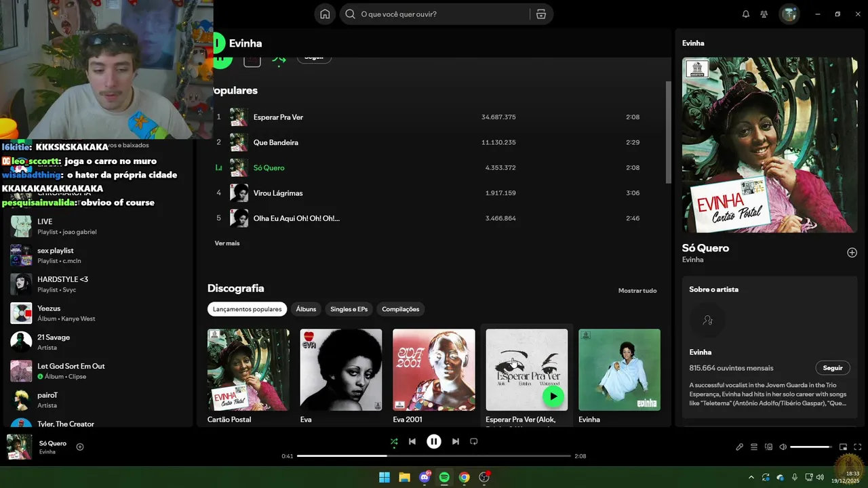This screenshot has height=488, width=868.
Task: Click Mostrar tudo in Discografia
Action: [x=637, y=291]
